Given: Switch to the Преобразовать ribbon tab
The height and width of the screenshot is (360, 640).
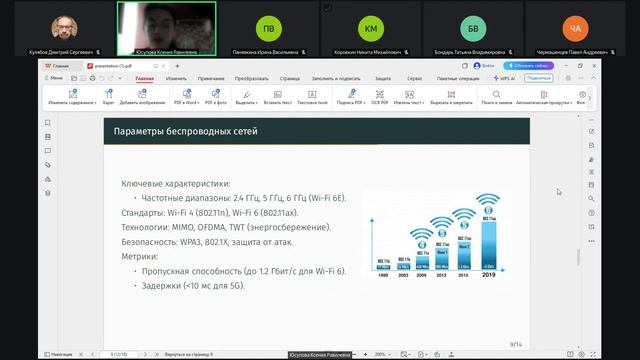Looking at the screenshot, I should [251, 78].
